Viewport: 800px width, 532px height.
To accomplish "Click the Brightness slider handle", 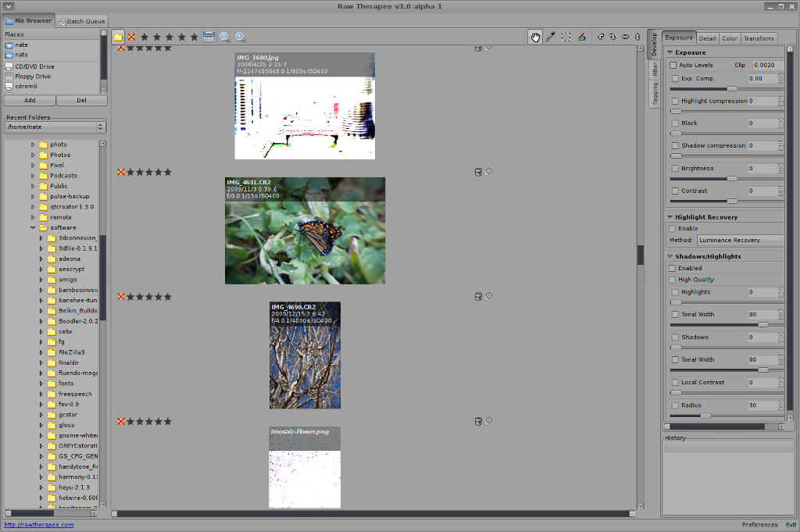I will pos(732,179).
